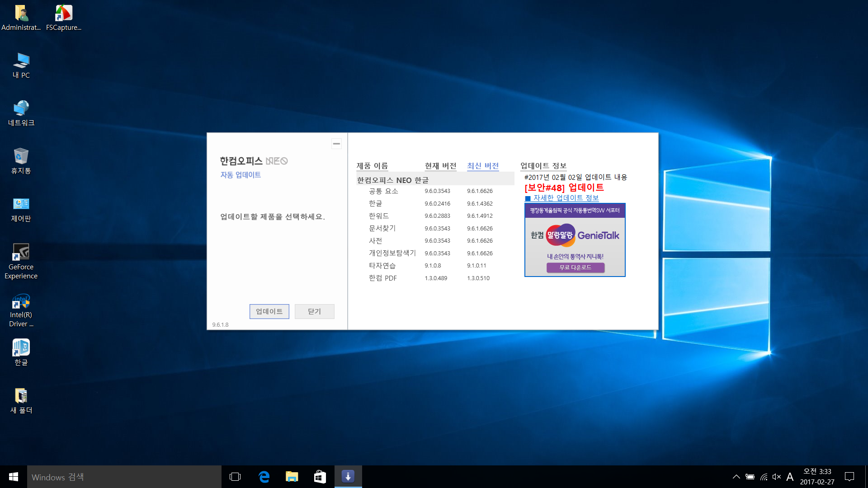This screenshot has width=868, height=488.
Task: Open the 휴지통 recycle bin icon
Action: pos(21,161)
